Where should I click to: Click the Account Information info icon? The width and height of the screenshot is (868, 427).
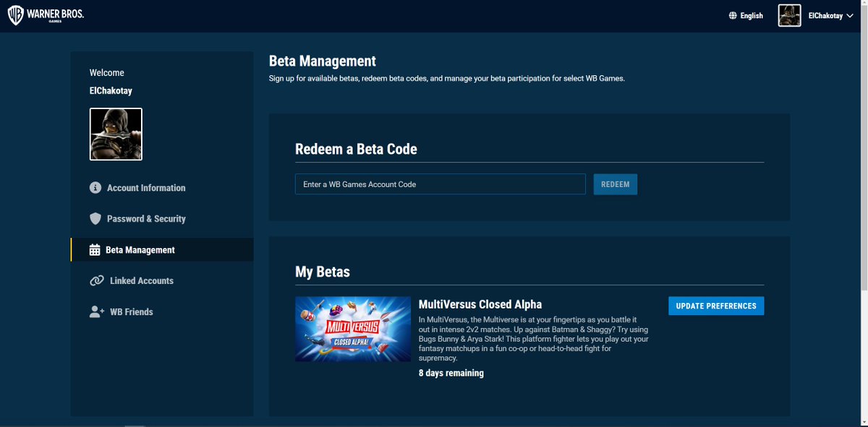[x=95, y=188]
